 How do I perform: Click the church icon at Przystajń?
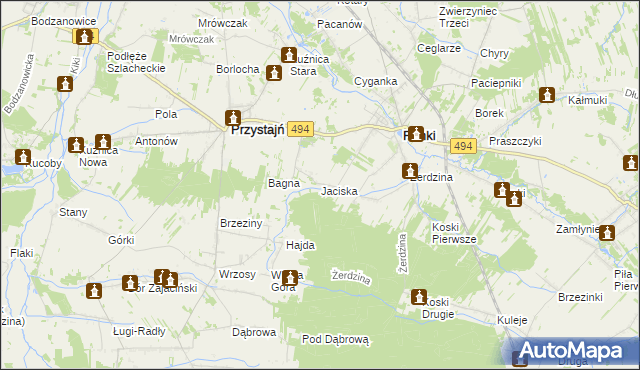click(x=233, y=118)
